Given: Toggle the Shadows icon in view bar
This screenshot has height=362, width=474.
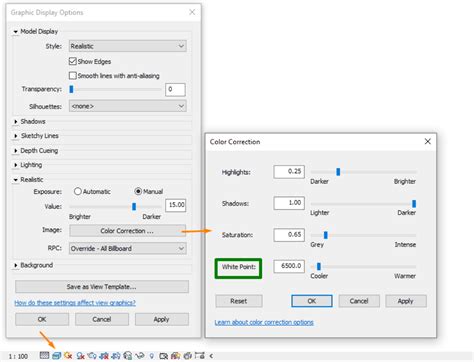Looking at the screenshot, I should [80, 356].
